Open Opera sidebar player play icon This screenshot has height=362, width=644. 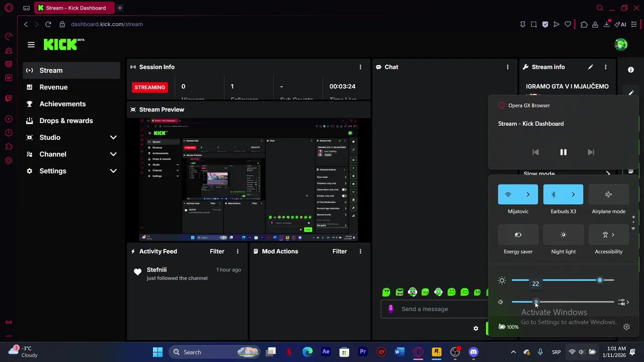click(9, 119)
